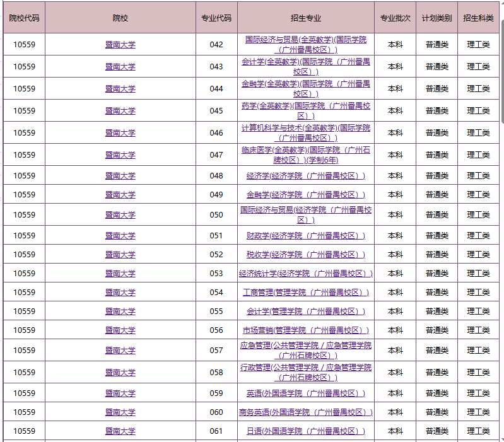The image size is (504, 442).
Task: Open 暨南大学 link in row 049
Action: coord(120,195)
